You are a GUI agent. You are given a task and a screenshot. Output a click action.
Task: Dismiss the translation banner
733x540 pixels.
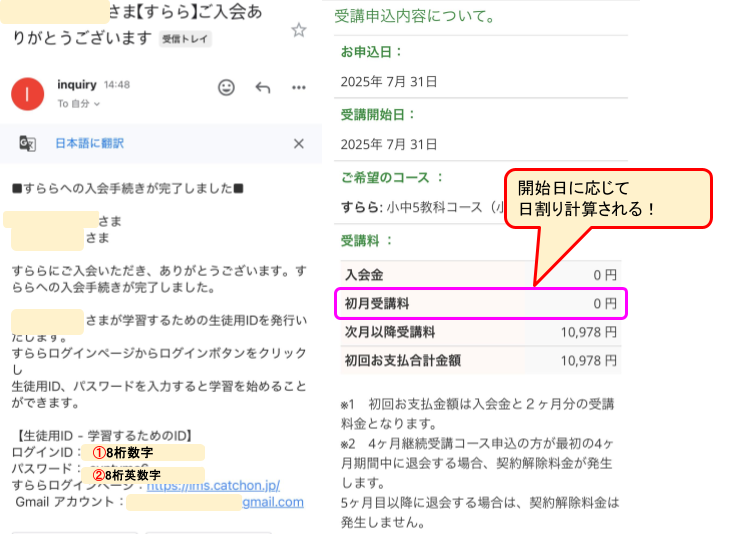point(299,144)
